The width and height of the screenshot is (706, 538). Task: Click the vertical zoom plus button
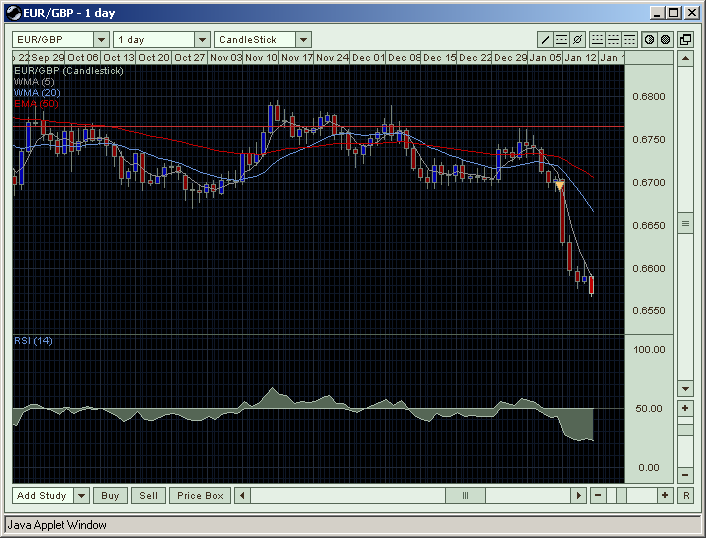(685, 408)
